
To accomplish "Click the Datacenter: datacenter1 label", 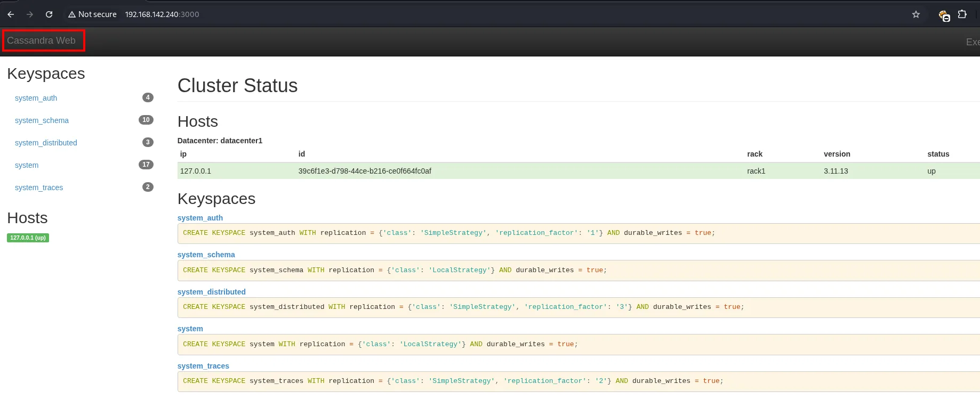I will coord(220,141).
